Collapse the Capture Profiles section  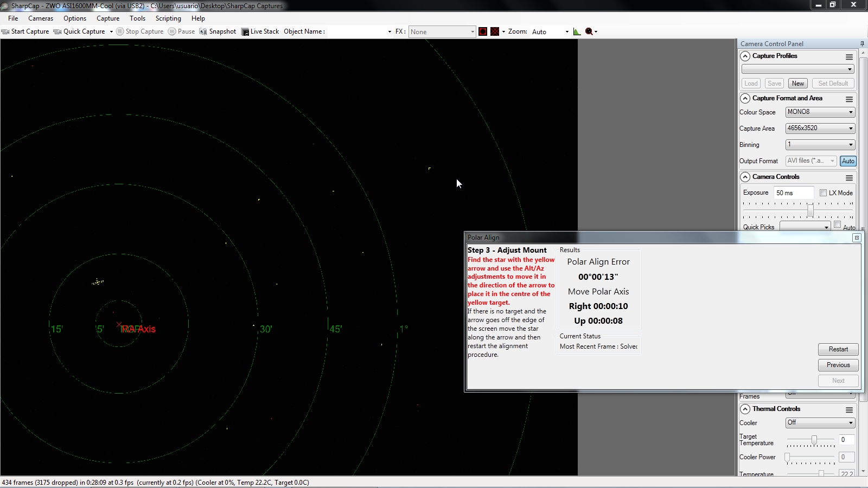pyautogui.click(x=745, y=56)
